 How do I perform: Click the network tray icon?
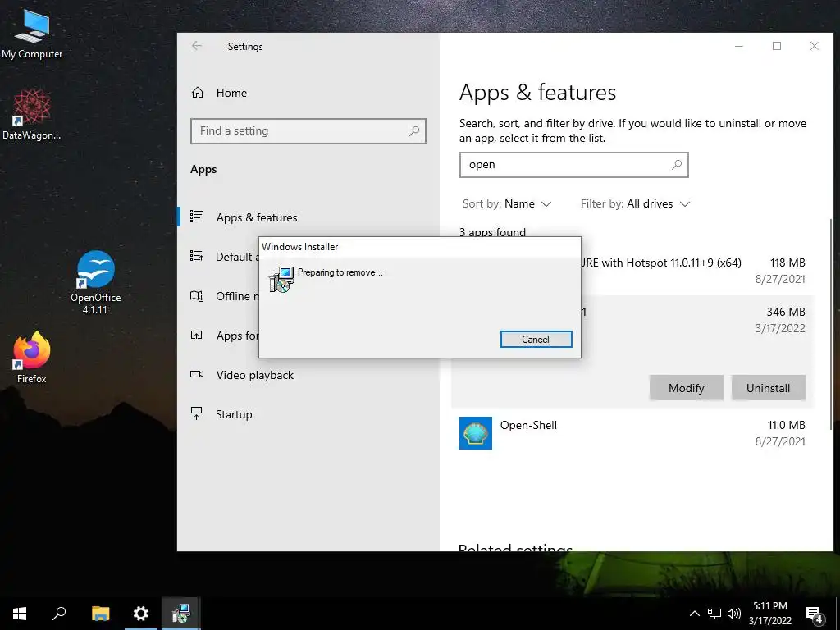click(x=714, y=614)
